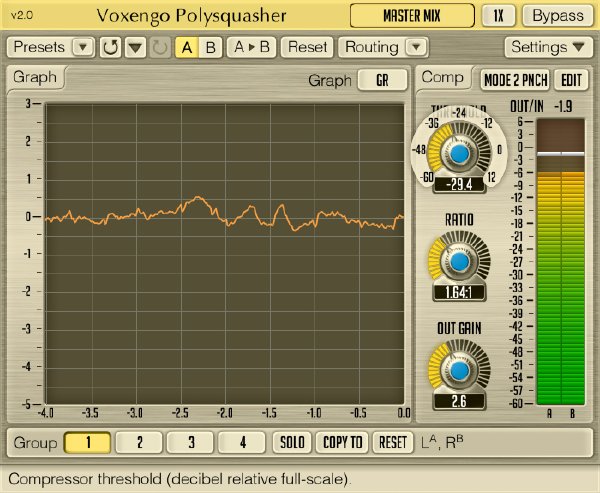This screenshot has height=493, width=600.
Task: Open the undo history dropdown arrow
Action: (x=135, y=47)
